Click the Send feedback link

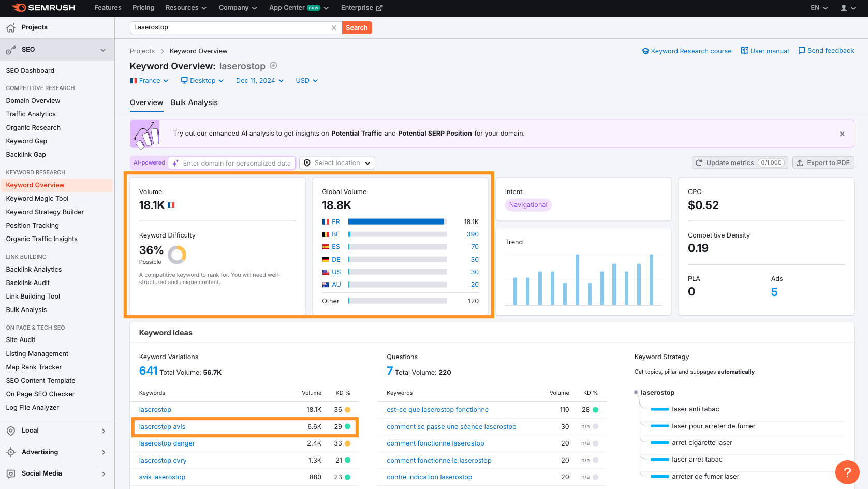pos(826,51)
